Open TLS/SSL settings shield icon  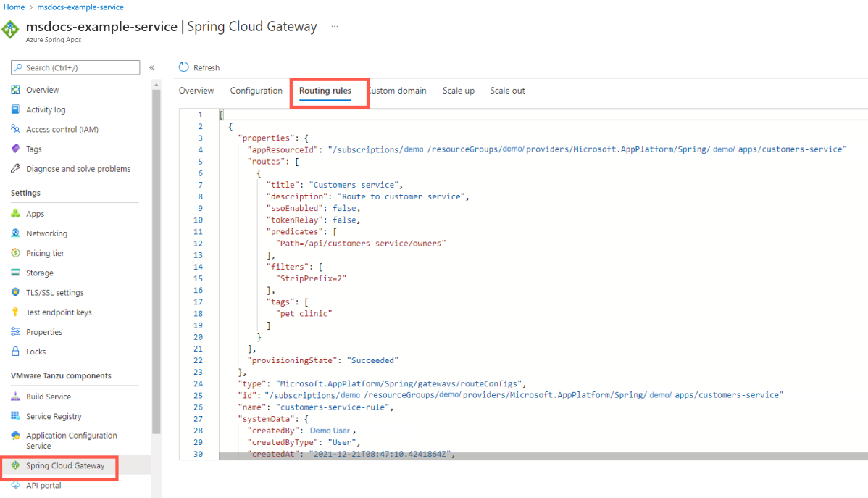[x=16, y=293]
